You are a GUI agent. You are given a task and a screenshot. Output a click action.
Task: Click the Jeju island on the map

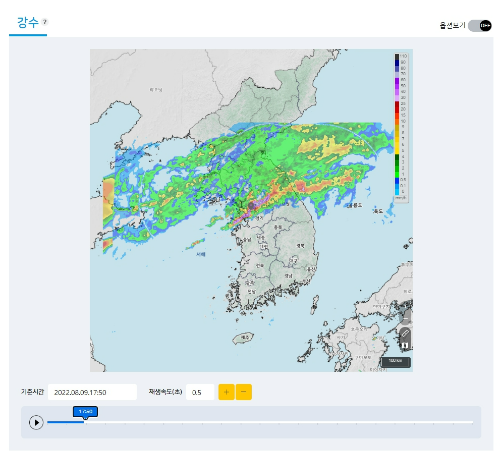[243, 338]
